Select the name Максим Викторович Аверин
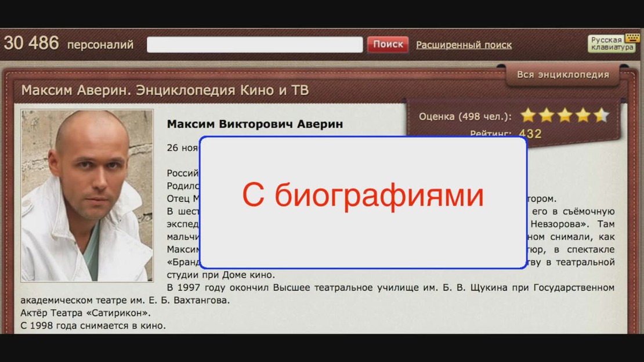The height and width of the screenshot is (362, 644). pyautogui.click(x=255, y=124)
